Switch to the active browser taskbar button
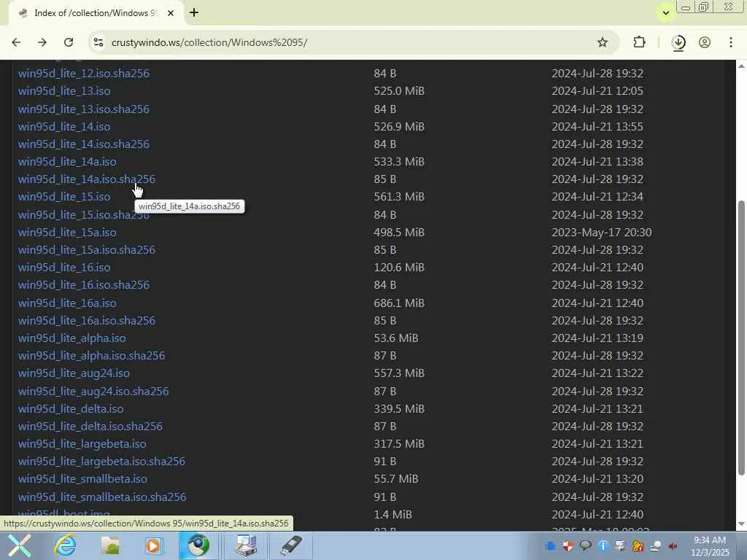This screenshot has height=560, width=747. (x=198, y=545)
